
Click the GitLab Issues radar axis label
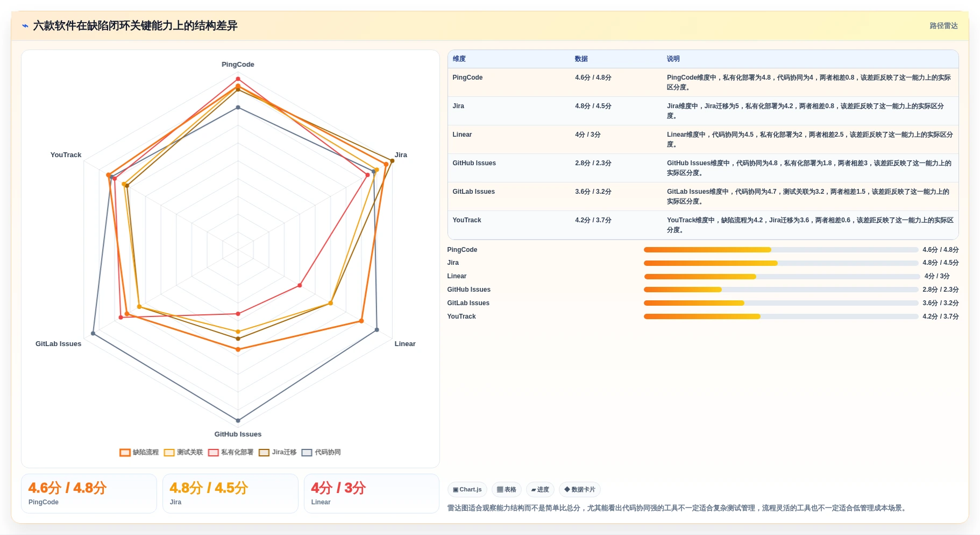(58, 344)
